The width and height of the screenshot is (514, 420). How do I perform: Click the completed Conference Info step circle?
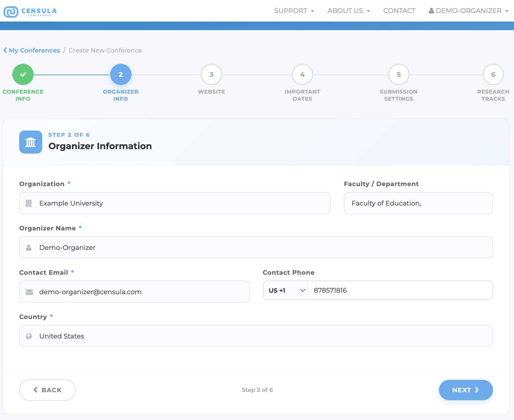pyautogui.click(x=23, y=74)
